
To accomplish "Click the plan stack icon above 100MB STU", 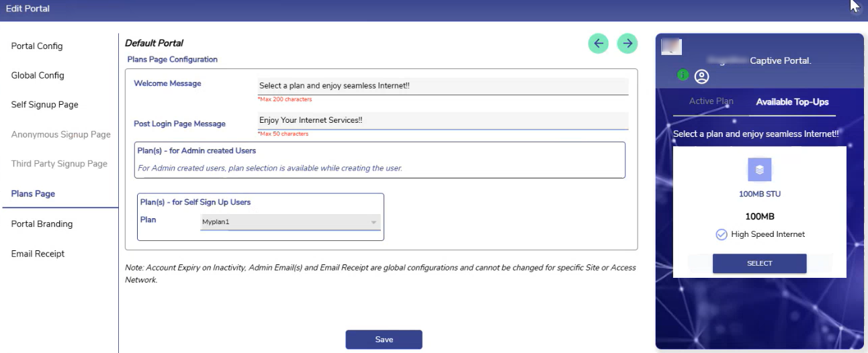I will (759, 170).
